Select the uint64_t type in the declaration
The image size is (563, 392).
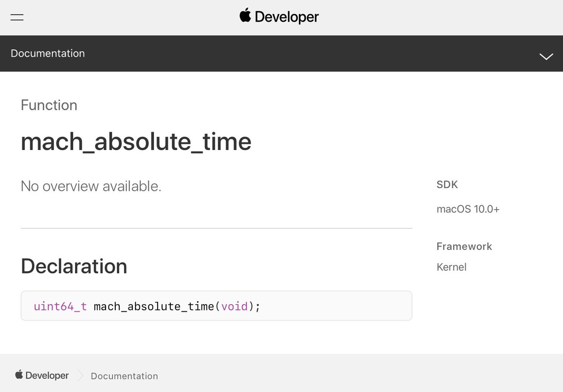point(60,307)
